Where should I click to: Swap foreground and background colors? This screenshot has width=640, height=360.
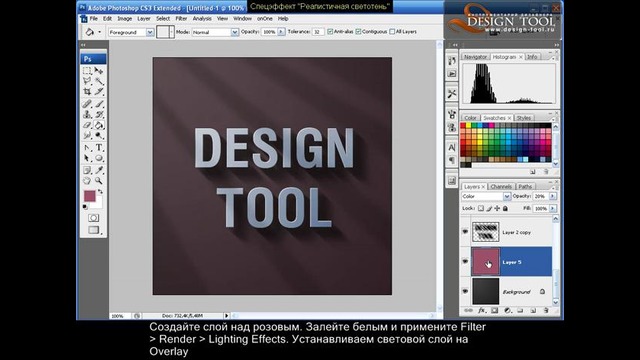(100, 191)
